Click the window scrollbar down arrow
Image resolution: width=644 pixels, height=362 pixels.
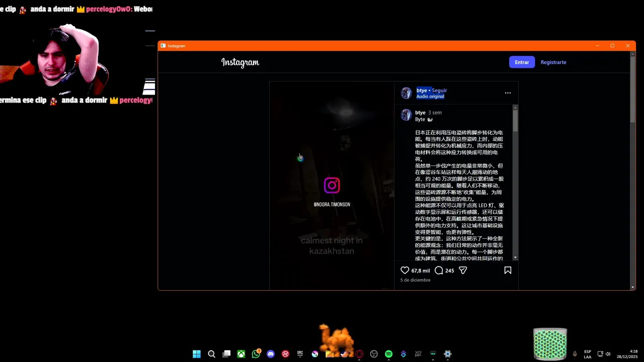[633, 287]
